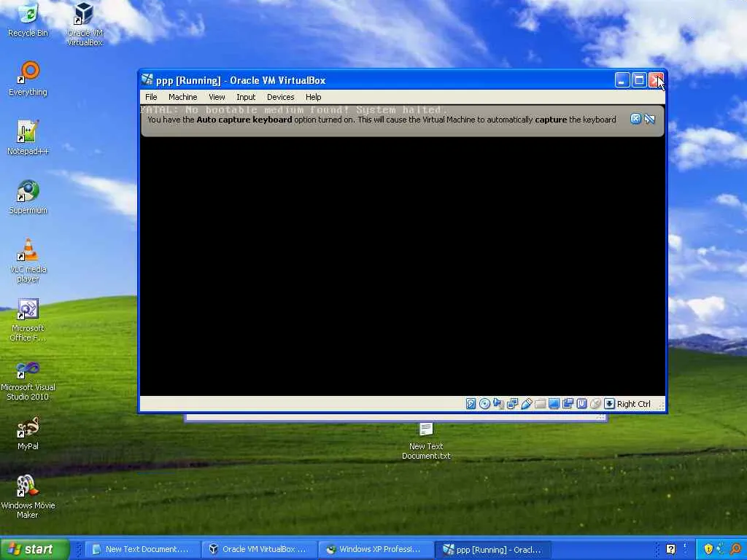Click the Right Ctrl host key label
This screenshot has height=560, width=747.
click(634, 404)
